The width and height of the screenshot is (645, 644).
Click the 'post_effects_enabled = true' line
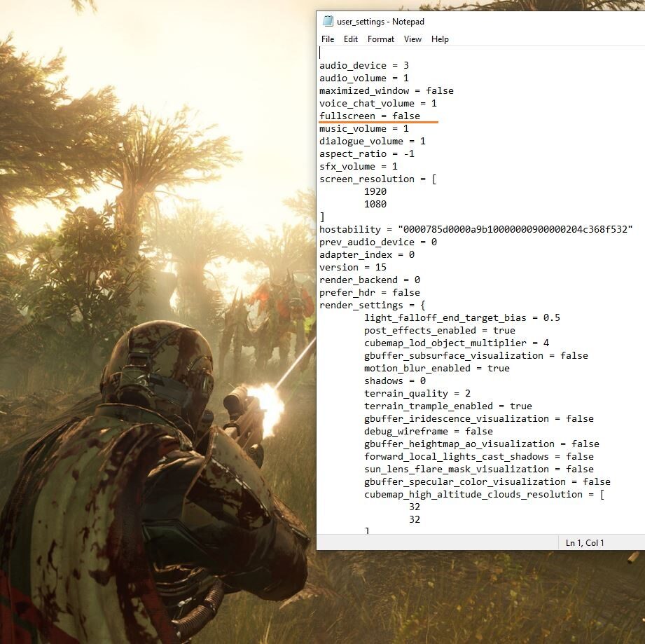440,331
